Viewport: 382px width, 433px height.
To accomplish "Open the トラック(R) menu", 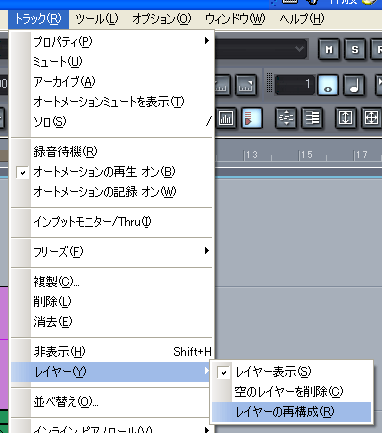I will (38, 19).
